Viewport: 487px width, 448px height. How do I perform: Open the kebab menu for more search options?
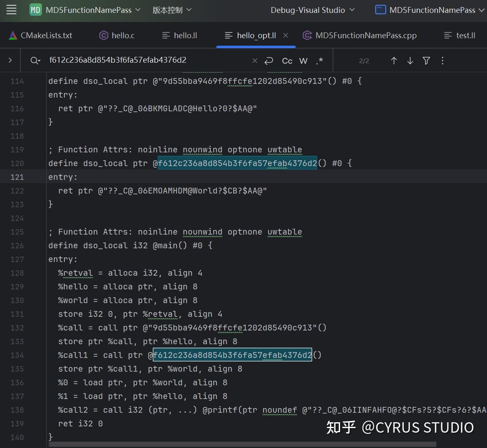coord(443,61)
